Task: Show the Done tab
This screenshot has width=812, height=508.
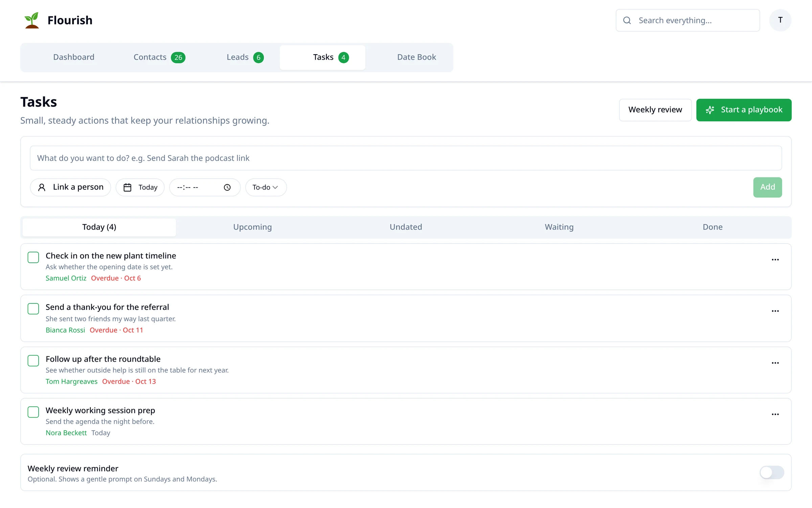Action: tap(713, 227)
